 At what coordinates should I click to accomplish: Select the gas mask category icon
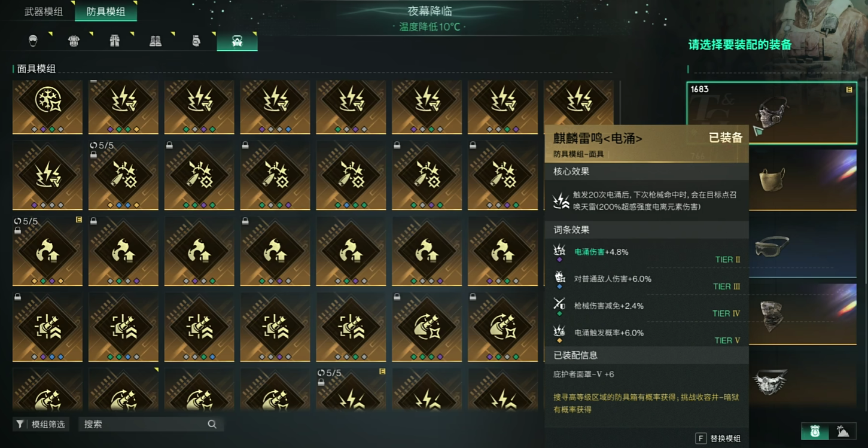pos(237,41)
